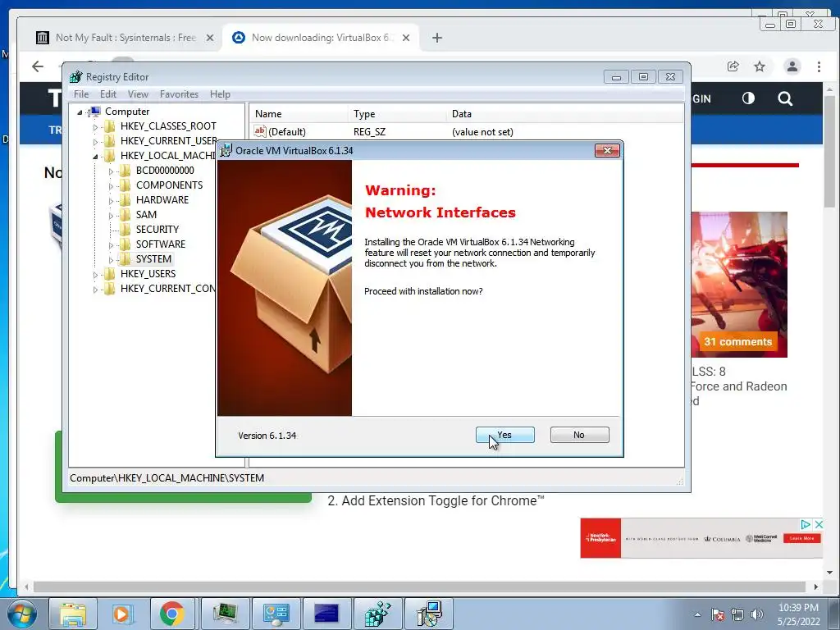
Task: Switch to Not My Fault Sysinternals tab
Action: (126, 38)
